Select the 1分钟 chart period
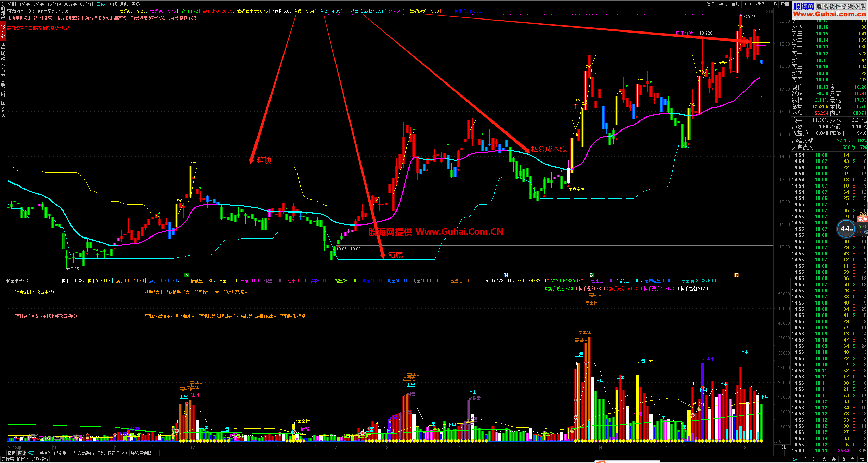The height and width of the screenshot is (463, 868). [25, 4]
